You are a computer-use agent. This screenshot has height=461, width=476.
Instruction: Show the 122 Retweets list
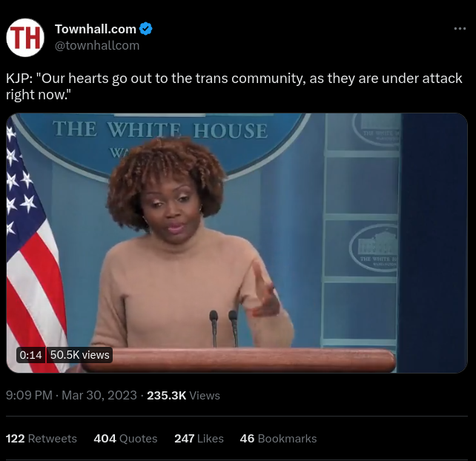pyautogui.click(x=42, y=439)
